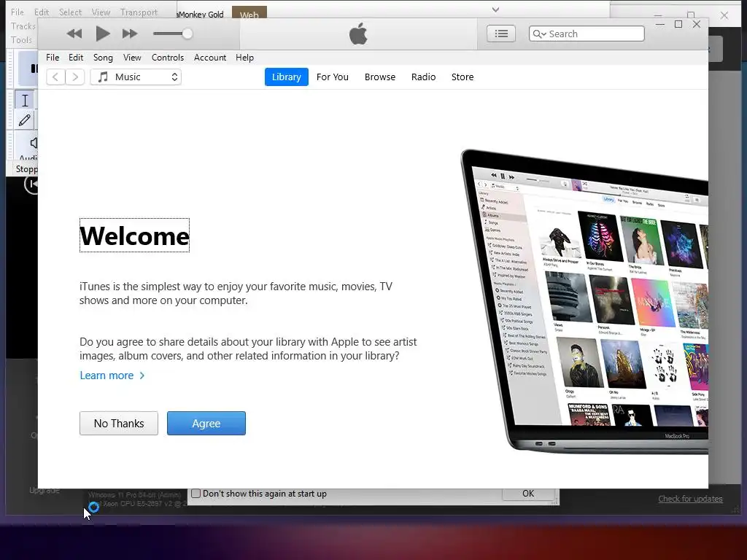Click the skip-to-start button in the background player
The width and height of the screenshot is (747, 560).
31,184
